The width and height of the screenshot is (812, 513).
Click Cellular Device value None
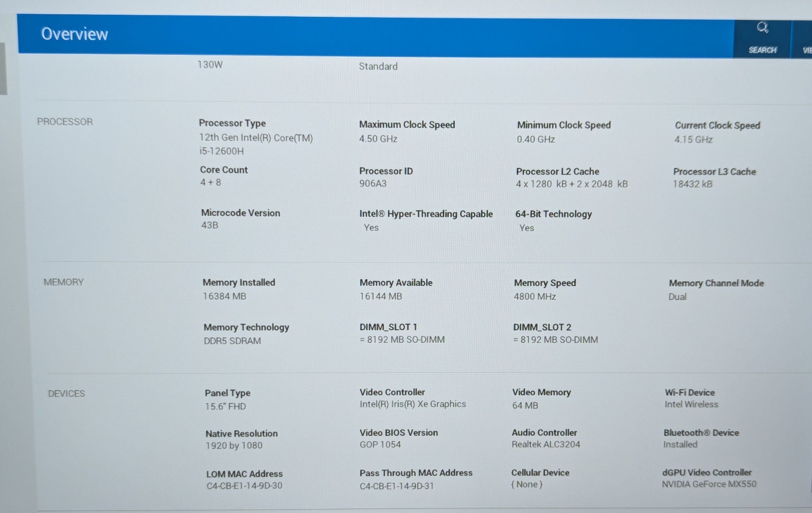tap(527, 485)
